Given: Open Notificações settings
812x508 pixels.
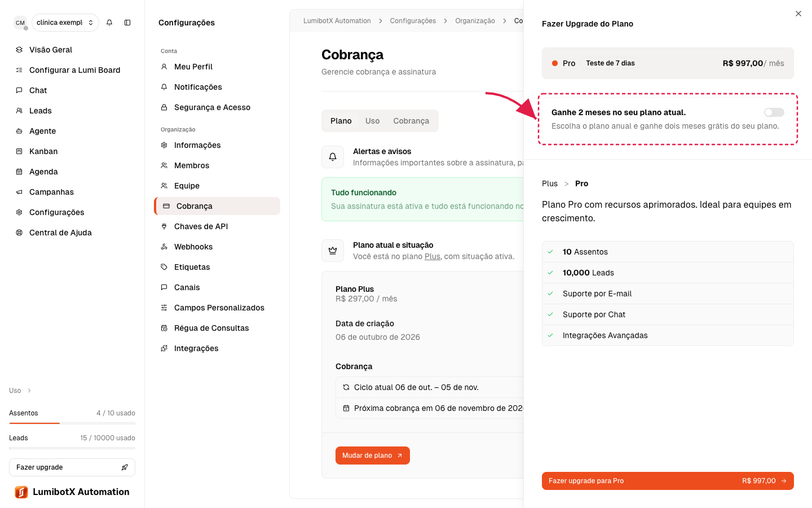Looking at the screenshot, I should click(217, 87).
